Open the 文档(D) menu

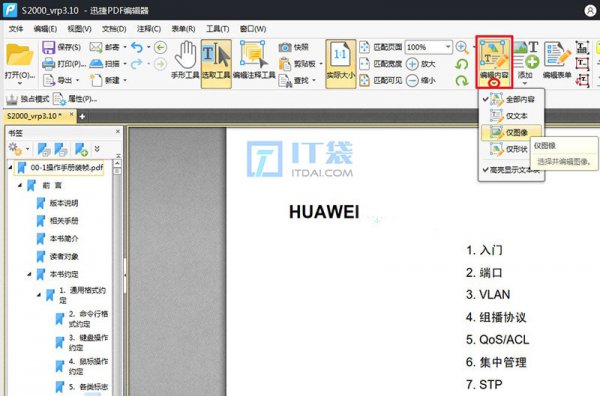[114, 29]
